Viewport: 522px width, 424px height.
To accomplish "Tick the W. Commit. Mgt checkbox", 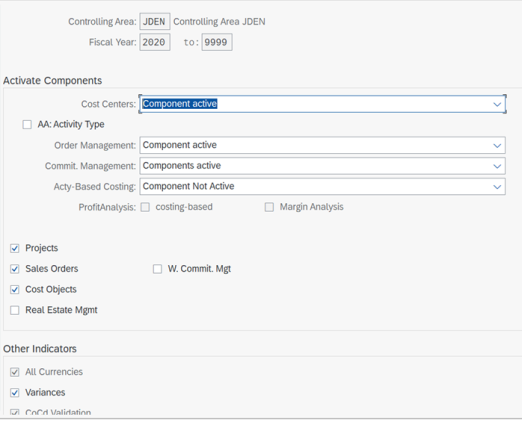I will pos(157,269).
